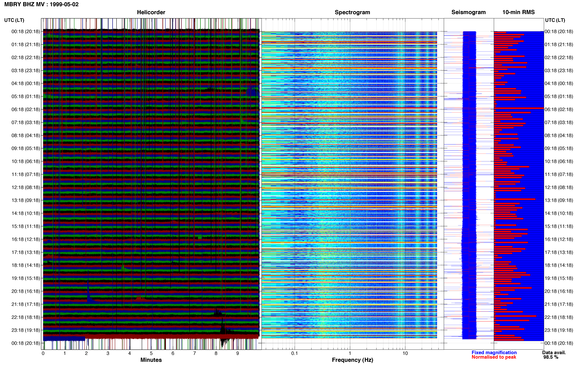
Task: Click left time label '02:18 (22:18)'
Action: pos(26,57)
